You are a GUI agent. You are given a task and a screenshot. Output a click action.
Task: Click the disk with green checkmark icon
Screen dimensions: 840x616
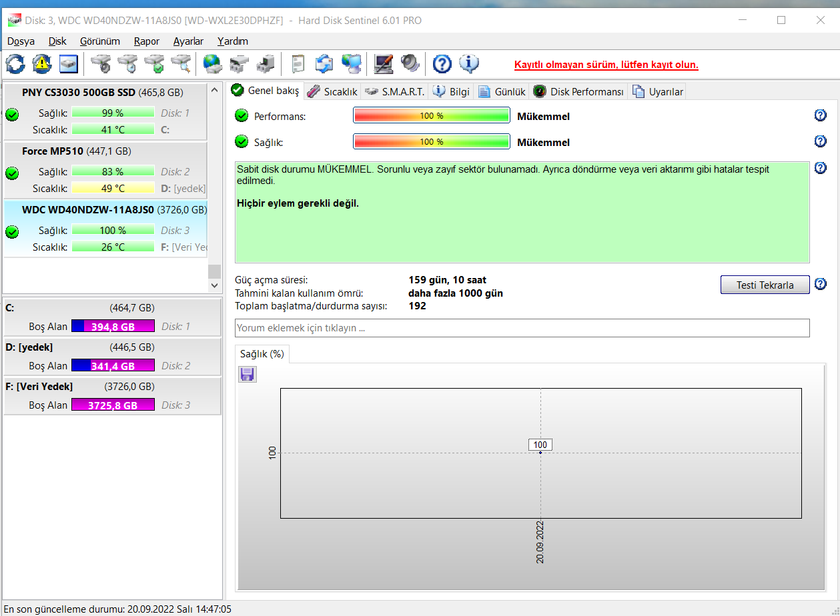[x=154, y=64]
